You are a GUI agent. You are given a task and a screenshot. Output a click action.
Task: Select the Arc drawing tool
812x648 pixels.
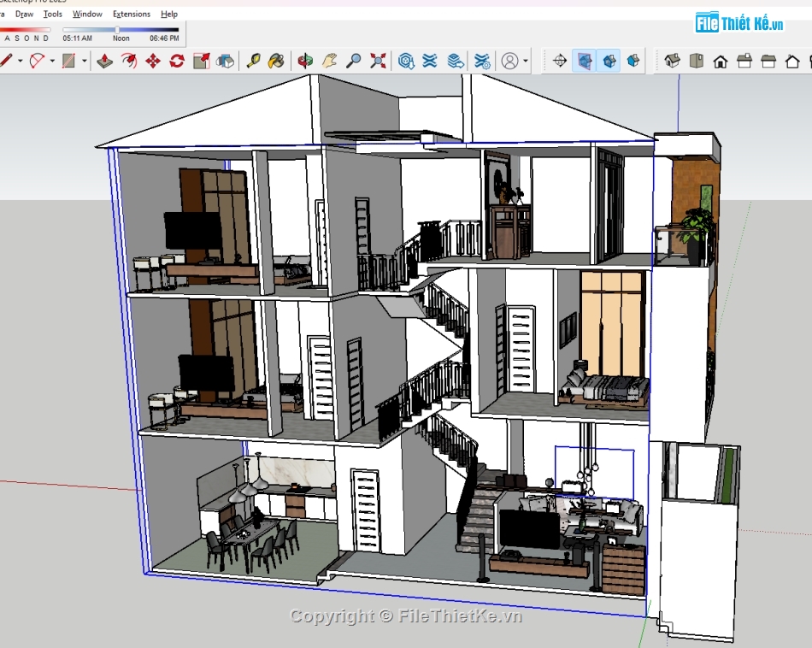(x=37, y=61)
